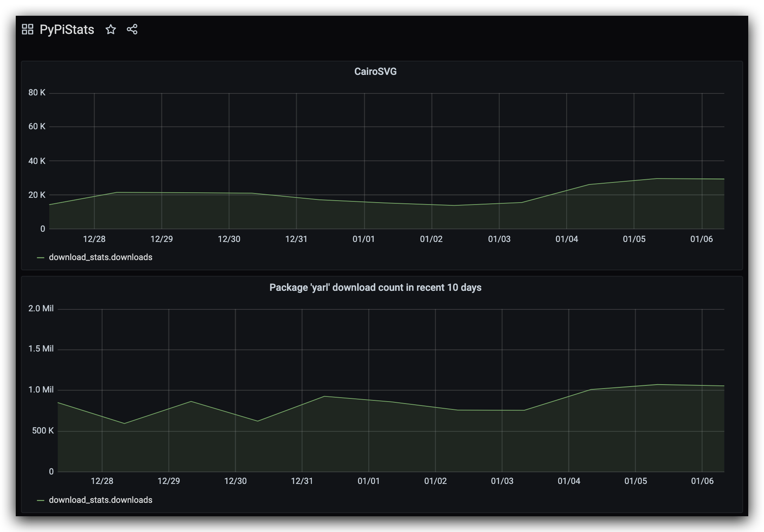The width and height of the screenshot is (764, 532).
Task: Toggle CairoSVG download_stats.downloads legend series
Action: click(101, 257)
